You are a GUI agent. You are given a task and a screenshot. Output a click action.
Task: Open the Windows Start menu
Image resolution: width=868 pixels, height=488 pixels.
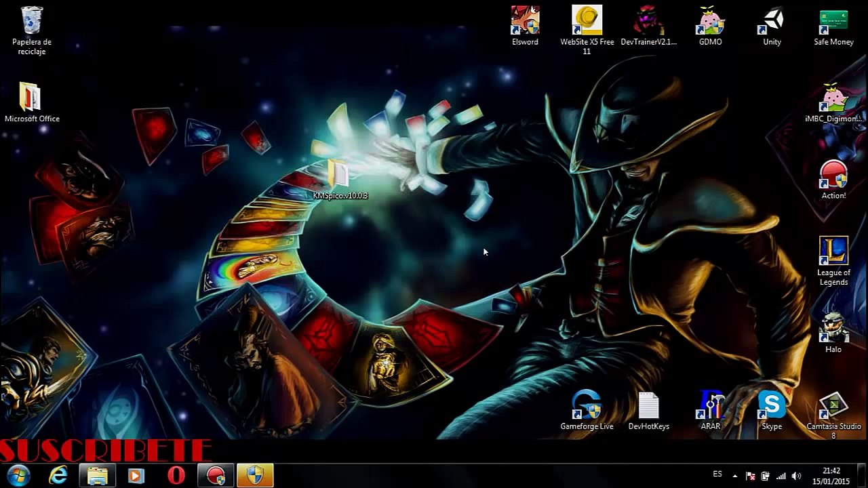(x=18, y=475)
